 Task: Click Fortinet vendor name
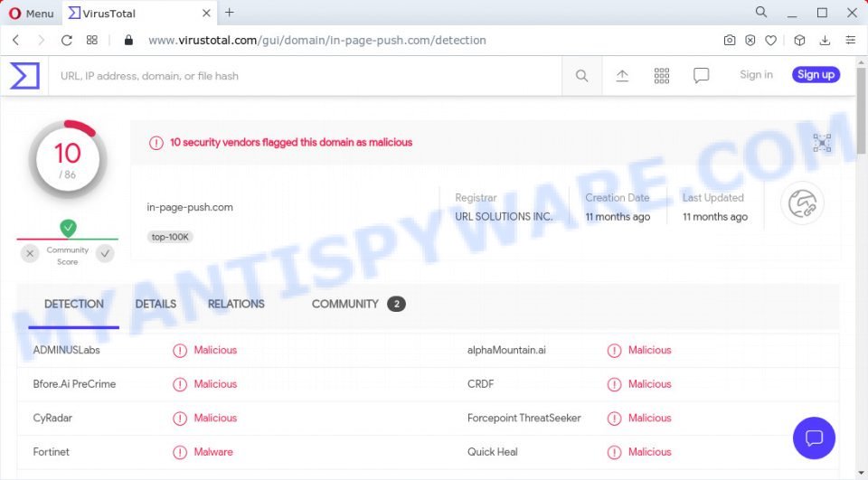[x=51, y=452]
